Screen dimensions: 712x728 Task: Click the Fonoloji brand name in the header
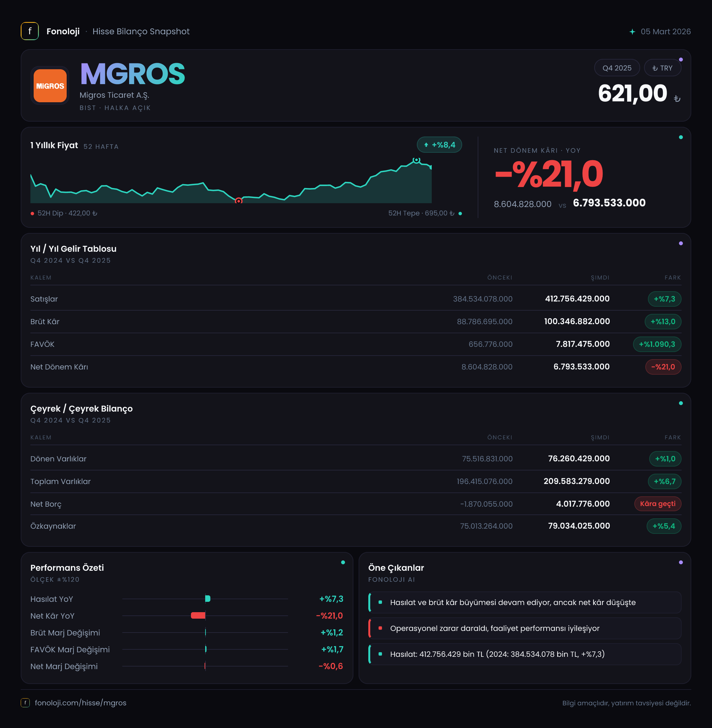point(63,31)
